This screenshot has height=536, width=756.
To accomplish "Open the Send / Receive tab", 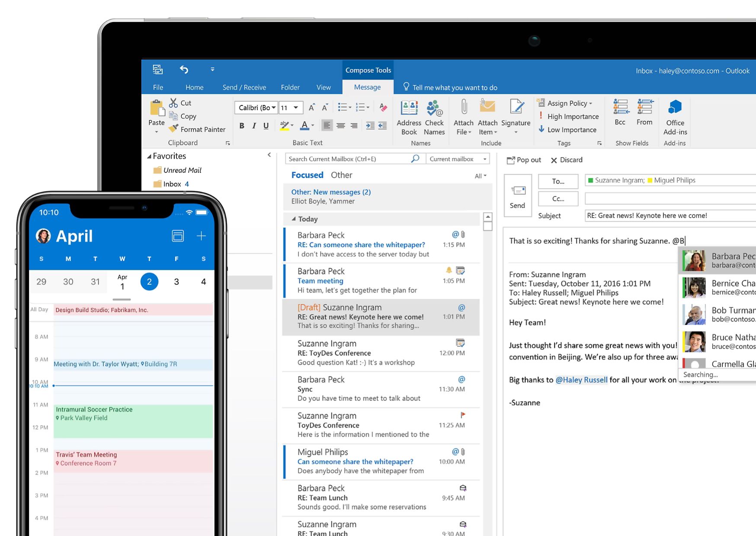I will 244,87.
